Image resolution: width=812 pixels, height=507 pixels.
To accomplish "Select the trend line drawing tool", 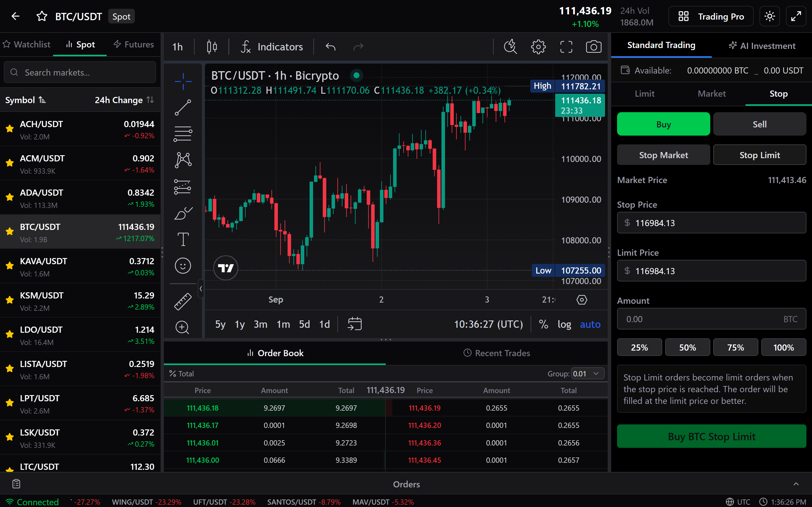I will [183, 107].
